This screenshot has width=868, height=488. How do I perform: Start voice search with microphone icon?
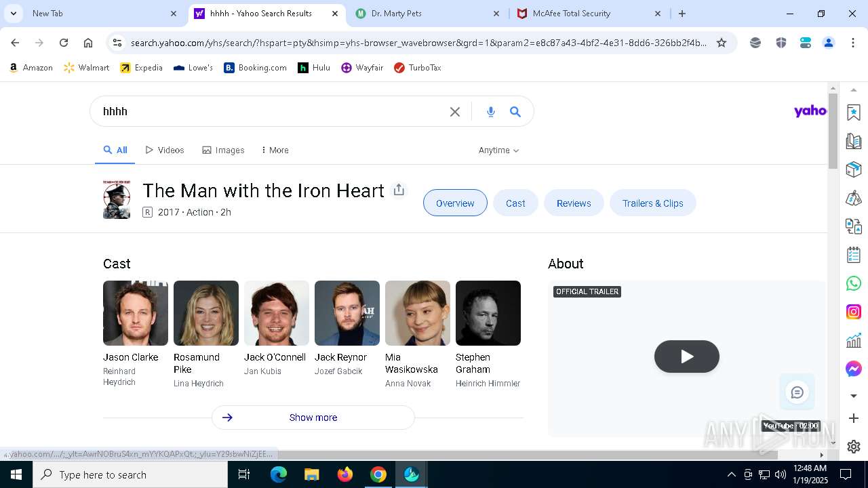pos(491,112)
